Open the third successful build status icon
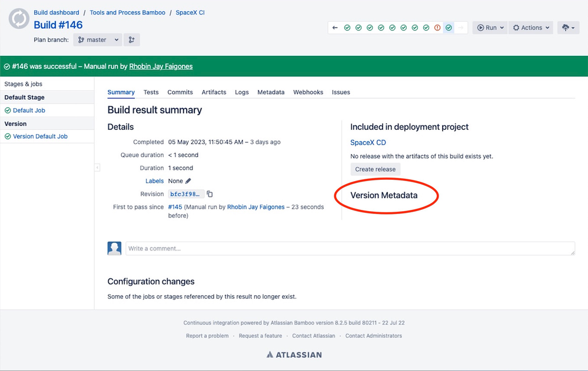 click(x=370, y=28)
